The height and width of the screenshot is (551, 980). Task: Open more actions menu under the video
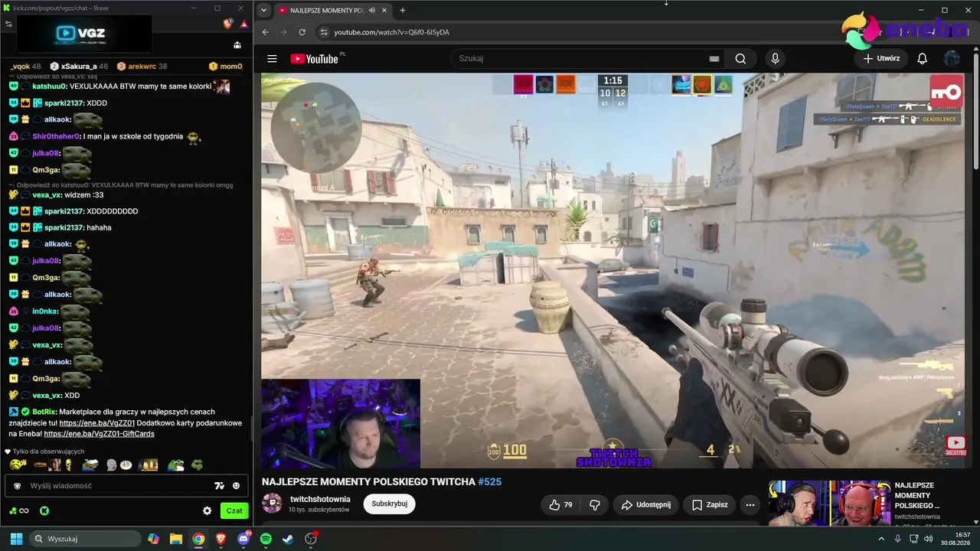click(750, 505)
